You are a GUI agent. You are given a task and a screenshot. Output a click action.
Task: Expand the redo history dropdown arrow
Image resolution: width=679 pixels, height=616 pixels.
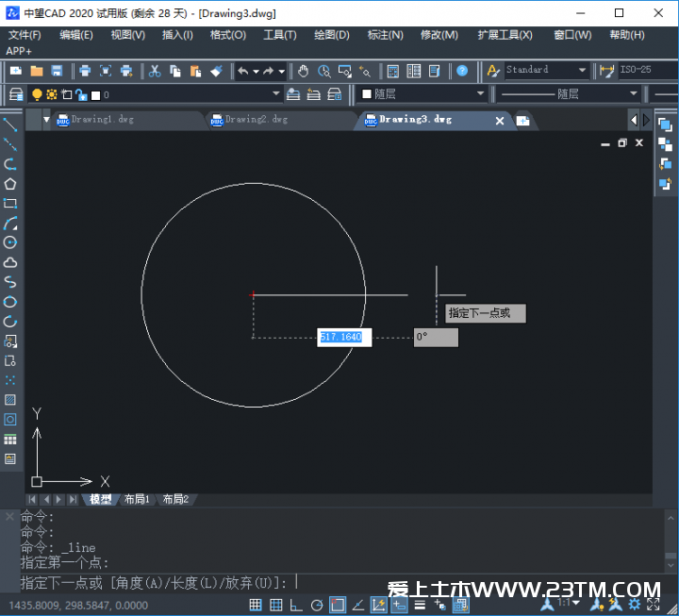click(282, 71)
